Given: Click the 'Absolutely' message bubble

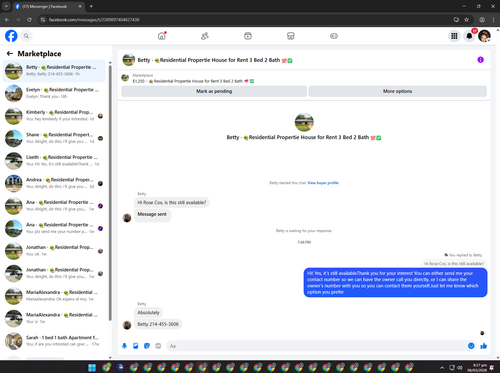Looking at the screenshot, I should [x=148, y=313].
